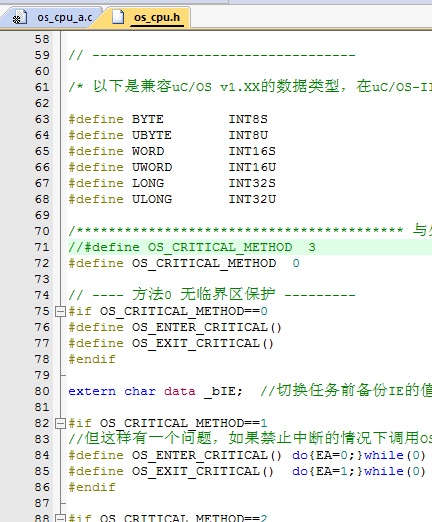The image size is (432, 522).
Task: Click the asterisk comment line 70
Action: click(250, 231)
